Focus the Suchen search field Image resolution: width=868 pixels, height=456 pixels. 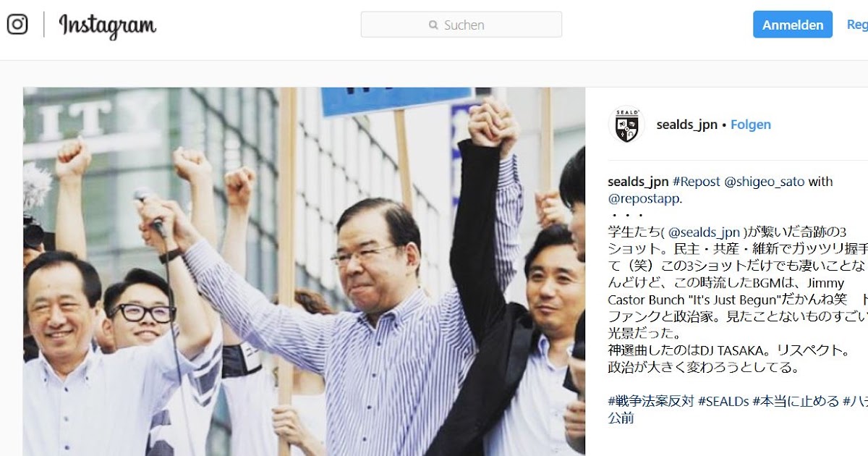(461, 25)
